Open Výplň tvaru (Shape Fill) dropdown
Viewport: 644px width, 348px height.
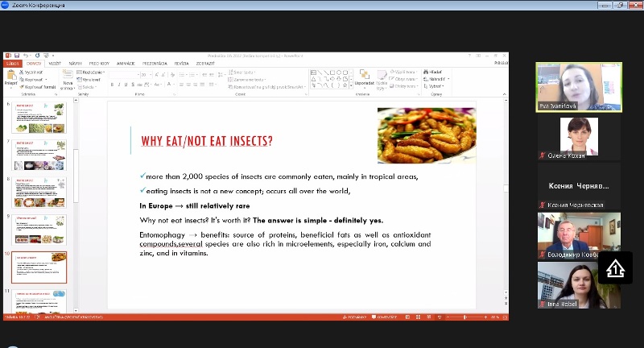coord(403,72)
